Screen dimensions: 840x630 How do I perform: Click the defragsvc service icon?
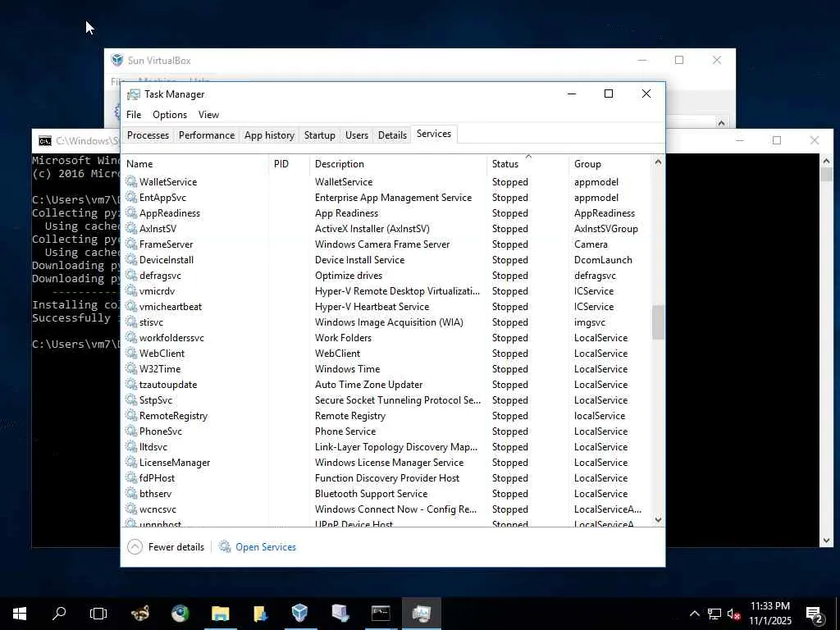(x=131, y=275)
